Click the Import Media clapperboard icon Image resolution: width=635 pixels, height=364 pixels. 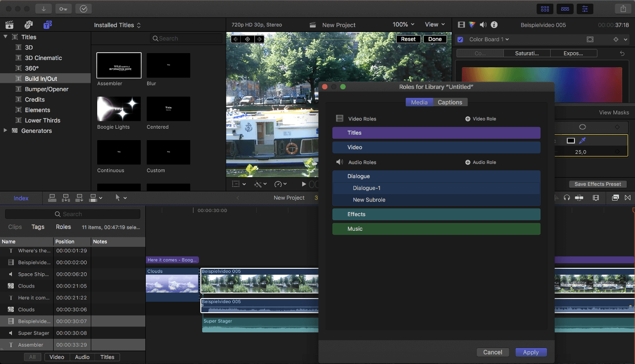pyautogui.click(x=9, y=25)
